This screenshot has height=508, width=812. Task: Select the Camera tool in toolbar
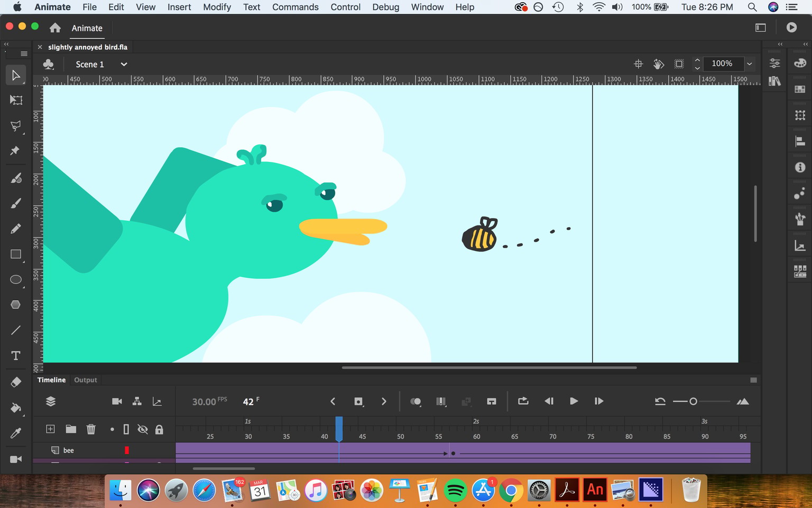tap(16, 459)
